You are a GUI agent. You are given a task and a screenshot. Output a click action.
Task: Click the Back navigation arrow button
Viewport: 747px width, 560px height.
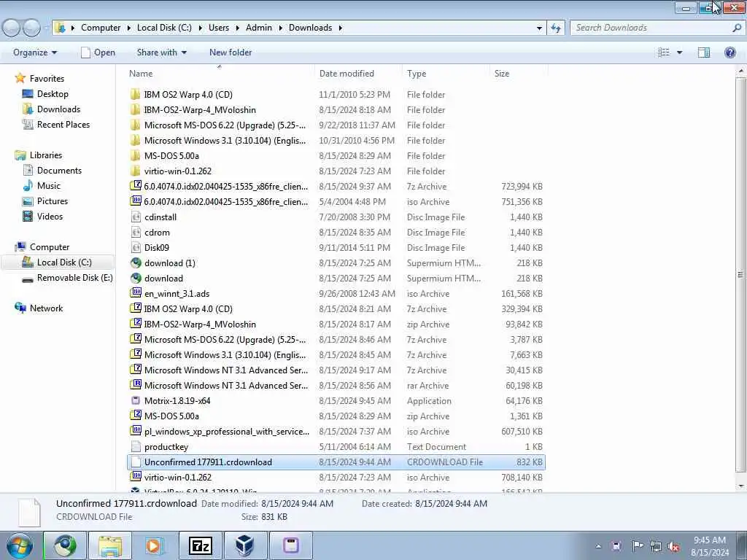tap(12, 28)
